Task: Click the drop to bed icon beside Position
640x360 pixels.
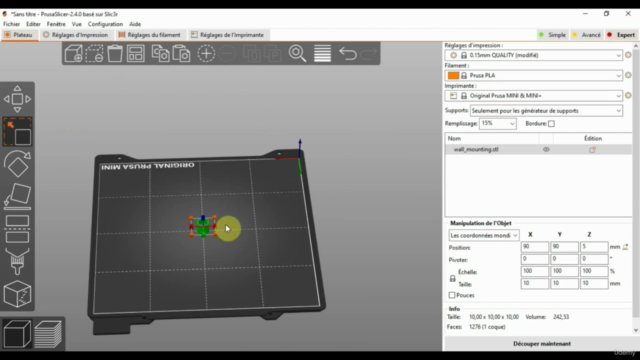Action: point(625,247)
